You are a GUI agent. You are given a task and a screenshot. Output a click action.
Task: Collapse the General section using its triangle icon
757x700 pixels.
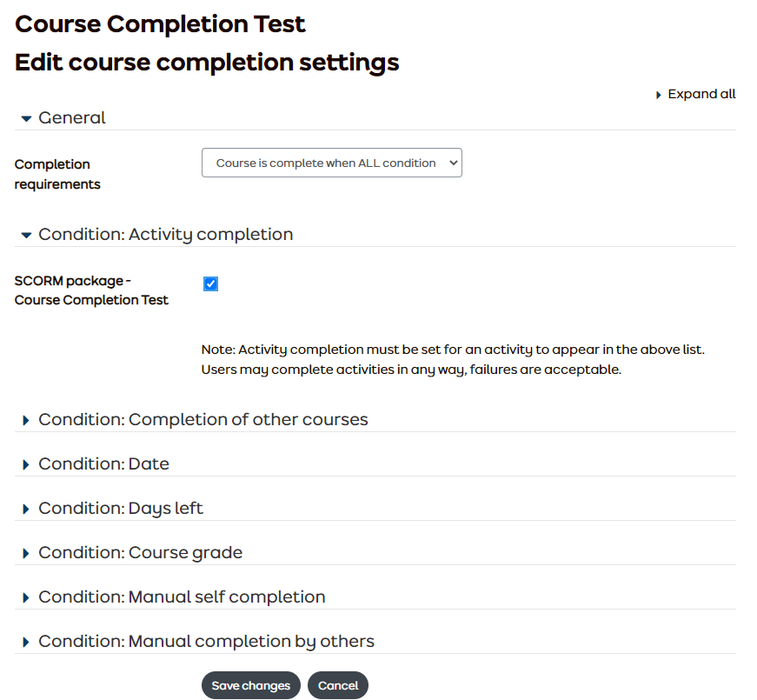(x=25, y=117)
